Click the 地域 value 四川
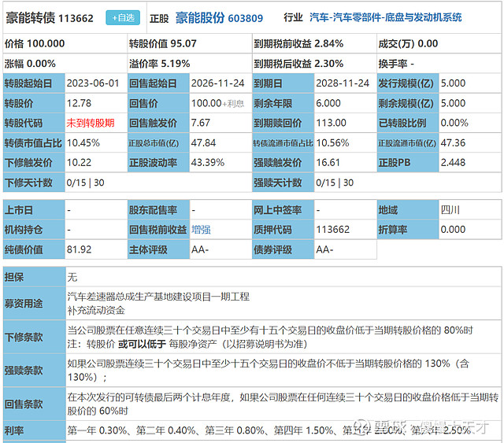Viewport: 504px width, 443px height. 450,210
